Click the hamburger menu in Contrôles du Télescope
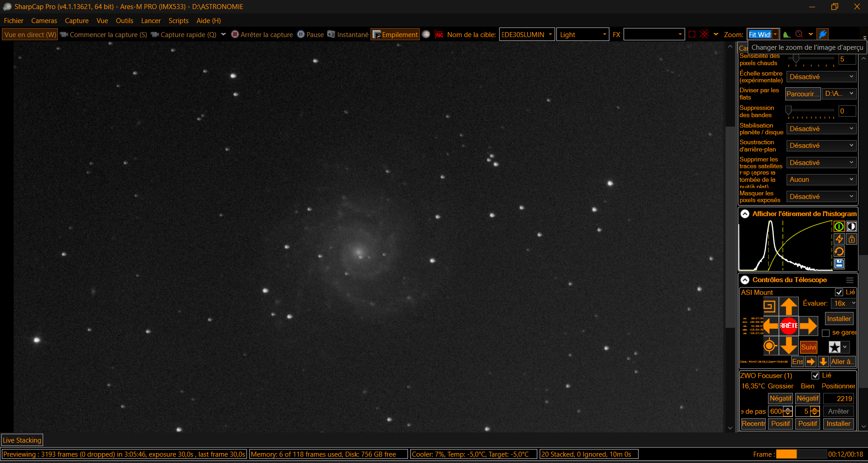 (x=850, y=280)
